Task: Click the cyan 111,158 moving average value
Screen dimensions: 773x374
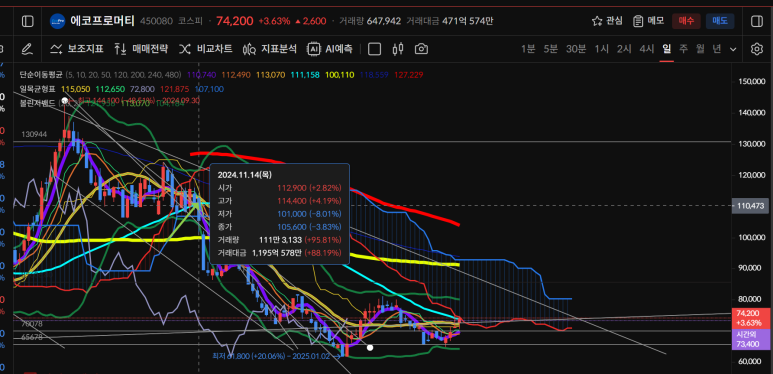Action: click(x=305, y=75)
